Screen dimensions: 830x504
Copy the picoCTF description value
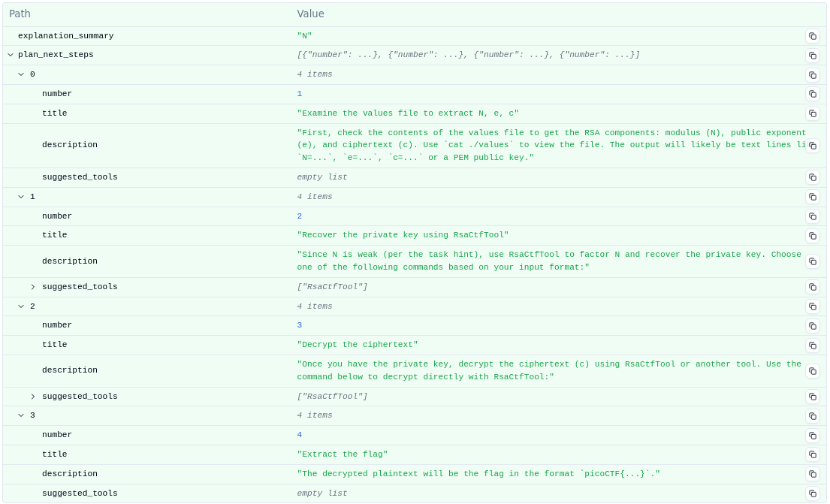[812, 474]
